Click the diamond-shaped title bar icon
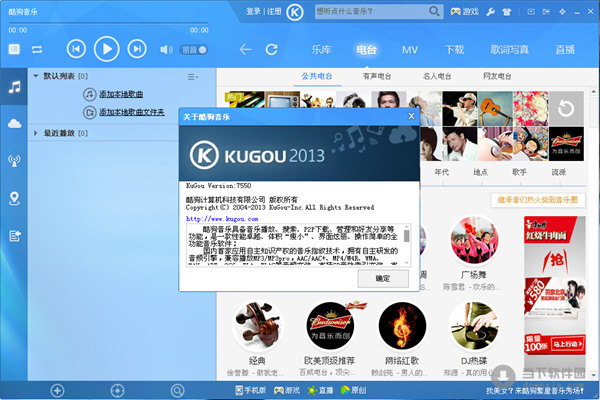Screen dimensions: 600x400 click(562, 12)
